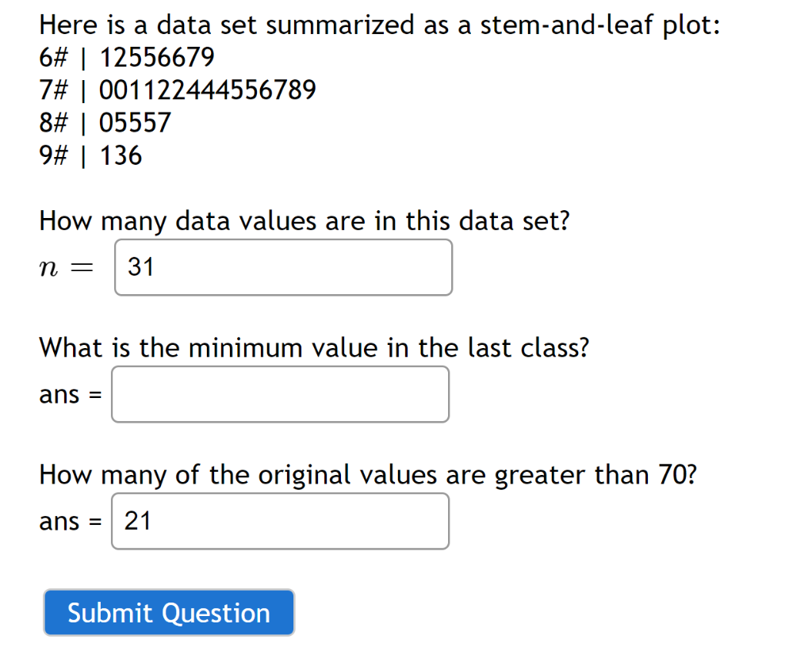The height and width of the screenshot is (666, 812).
Task: Click the ans = label beside 21
Action: (x=70, y=521)
